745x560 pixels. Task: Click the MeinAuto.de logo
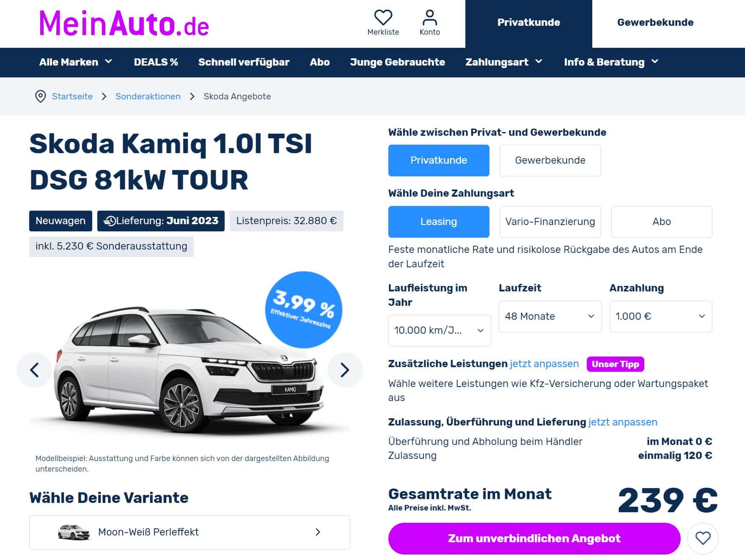click(124, 24)
